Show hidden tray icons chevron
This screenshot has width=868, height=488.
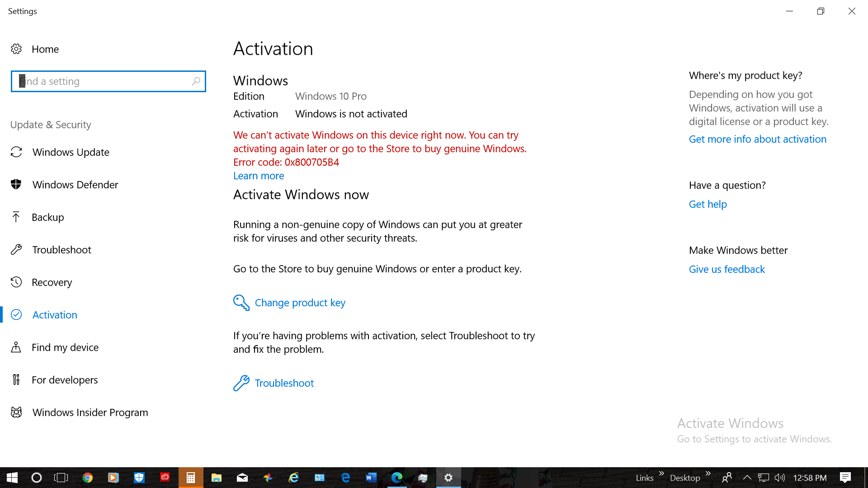tap(747, 478)
